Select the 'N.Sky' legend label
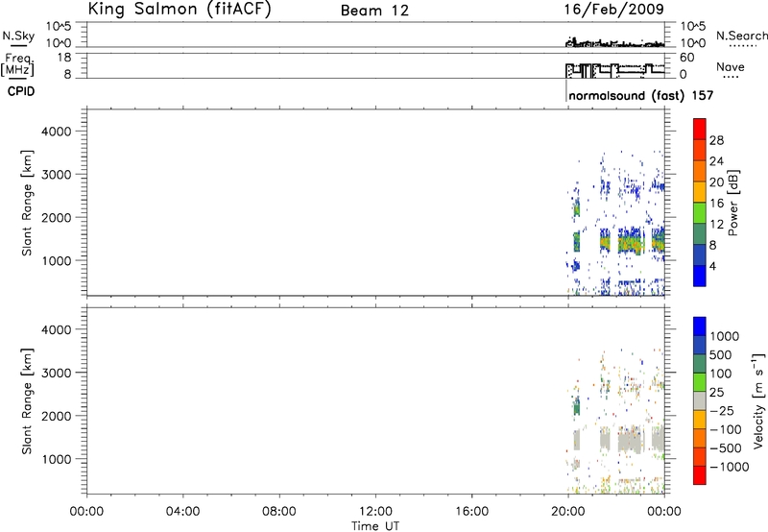The image size is (768, 532). 18,36
